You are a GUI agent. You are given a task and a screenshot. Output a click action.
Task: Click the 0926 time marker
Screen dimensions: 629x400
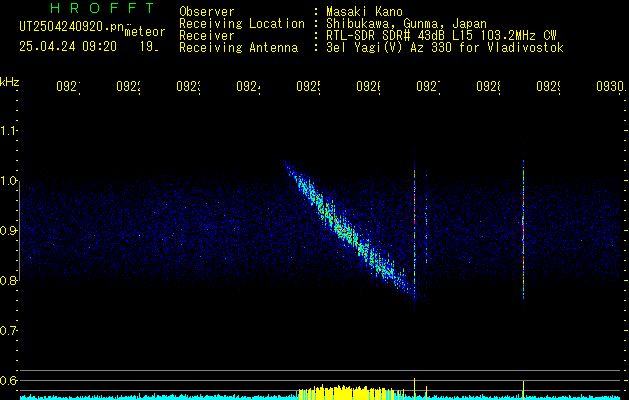[368, 87]
